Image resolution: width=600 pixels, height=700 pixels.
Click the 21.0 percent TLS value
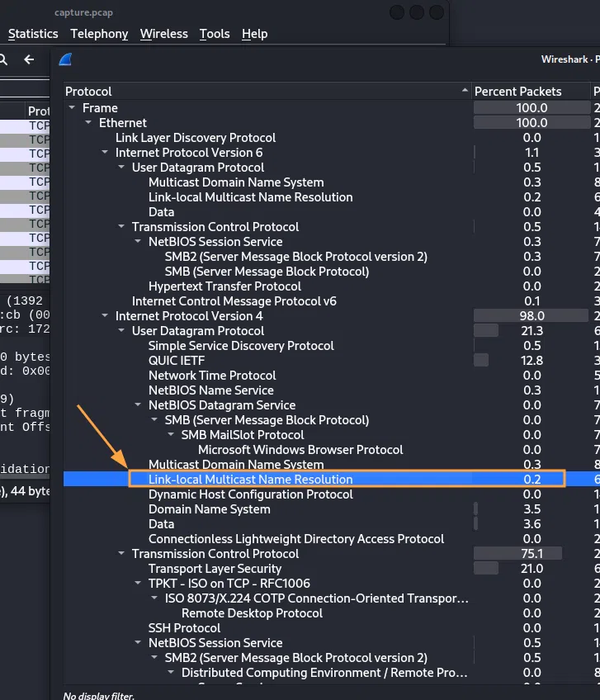[x=531, y=568]
